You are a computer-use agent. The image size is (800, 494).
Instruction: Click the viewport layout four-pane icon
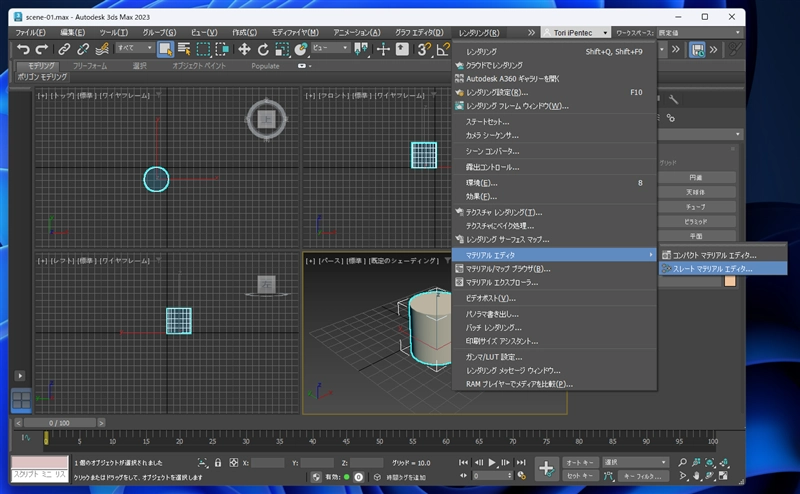(x=21, y=401)
